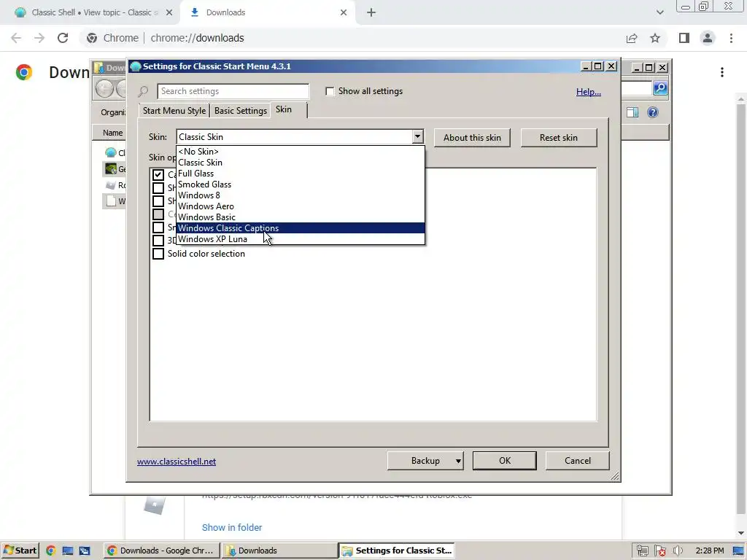This screenshot has height=560, width=747.
Task: Open the Backup button dropdown arrow
Action: tap(458, 461)
